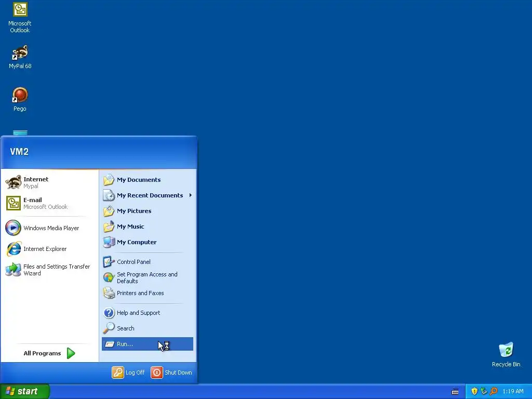This screenshot has width=532, height=399.
Task: Click the magnifier tray icon
Action: point(494,391)
